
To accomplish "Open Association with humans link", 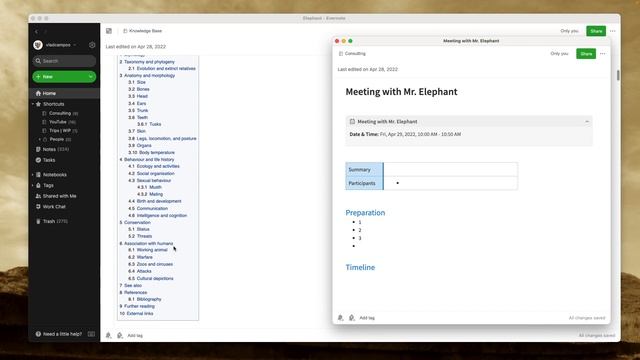I will [x=149, y=243].
